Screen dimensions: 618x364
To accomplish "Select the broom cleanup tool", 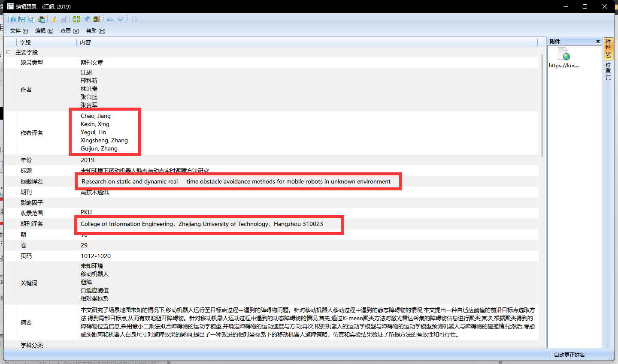I will point(53,19).
